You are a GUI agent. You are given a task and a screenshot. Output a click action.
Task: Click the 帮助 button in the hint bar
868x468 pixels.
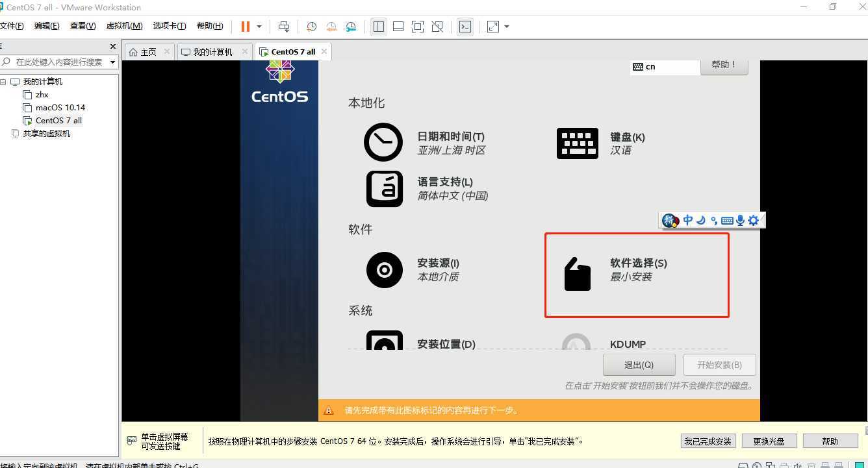pyautogui.click(x=830, y=441)
